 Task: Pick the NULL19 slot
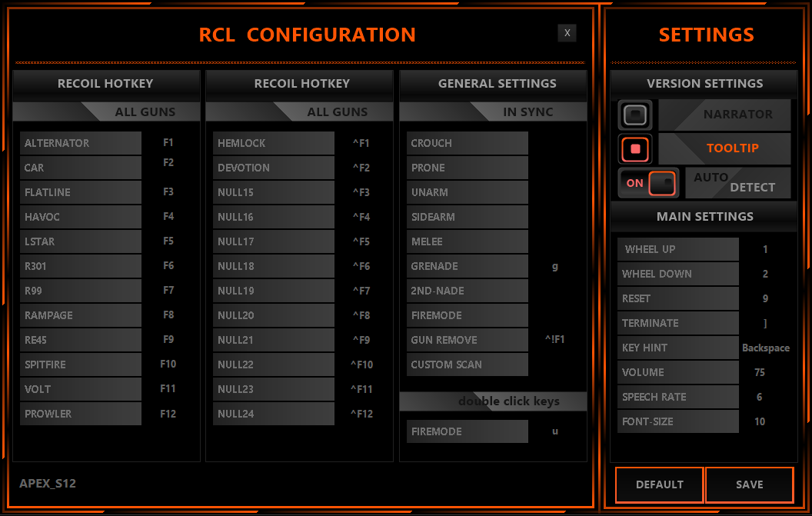[274, 291]
